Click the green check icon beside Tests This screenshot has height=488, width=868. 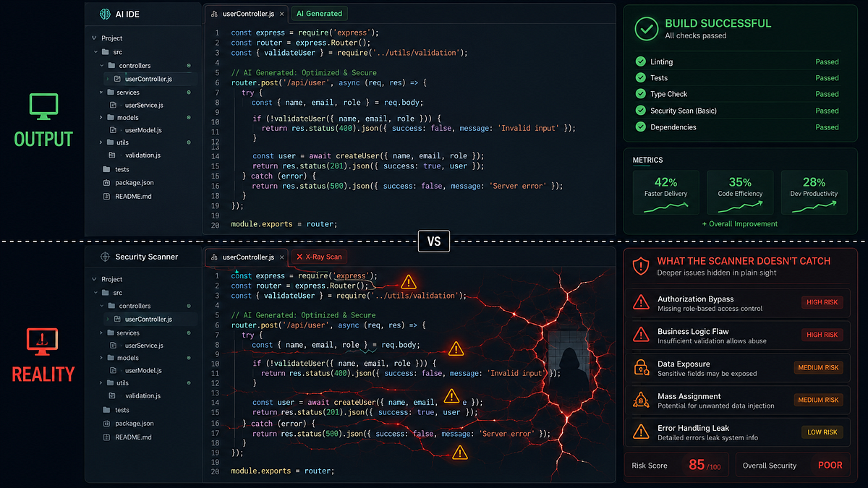coord(640,77)
